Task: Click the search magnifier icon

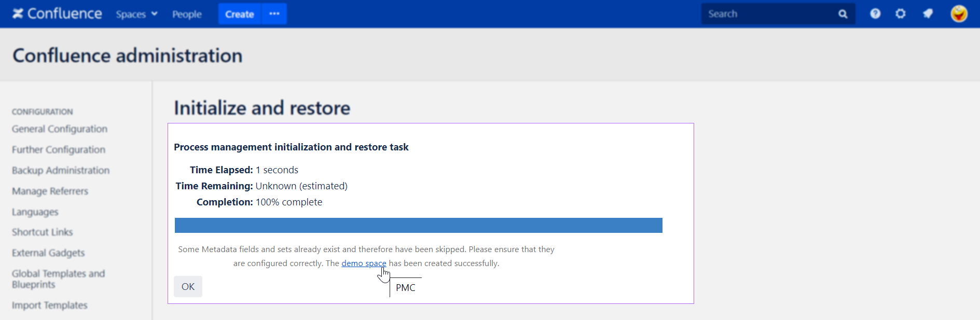Action: [843, 14]
